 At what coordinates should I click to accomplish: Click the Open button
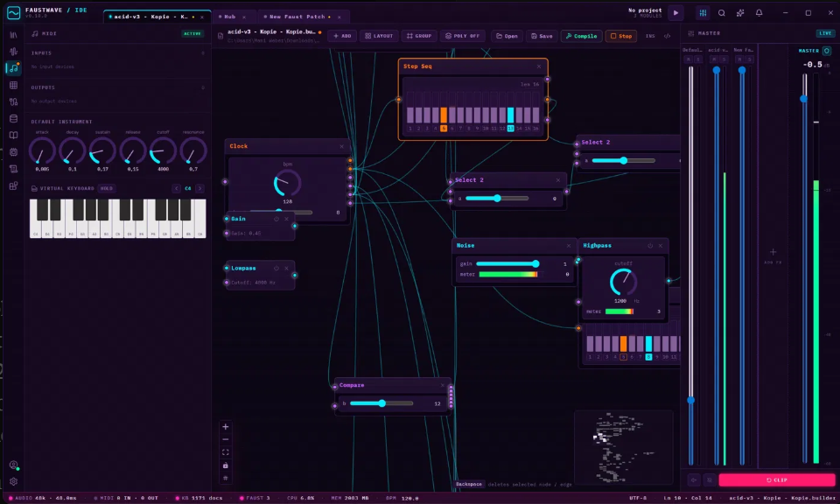(507, 36)
